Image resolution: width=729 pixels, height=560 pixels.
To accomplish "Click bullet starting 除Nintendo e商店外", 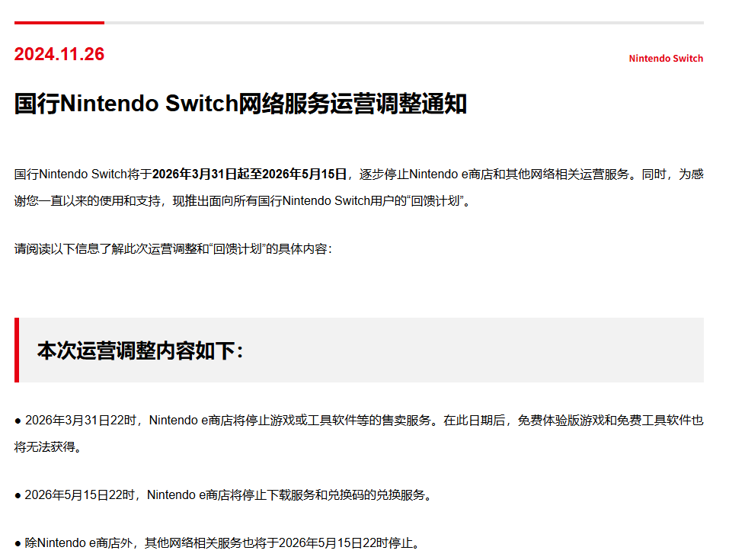I will coord(218,542).
